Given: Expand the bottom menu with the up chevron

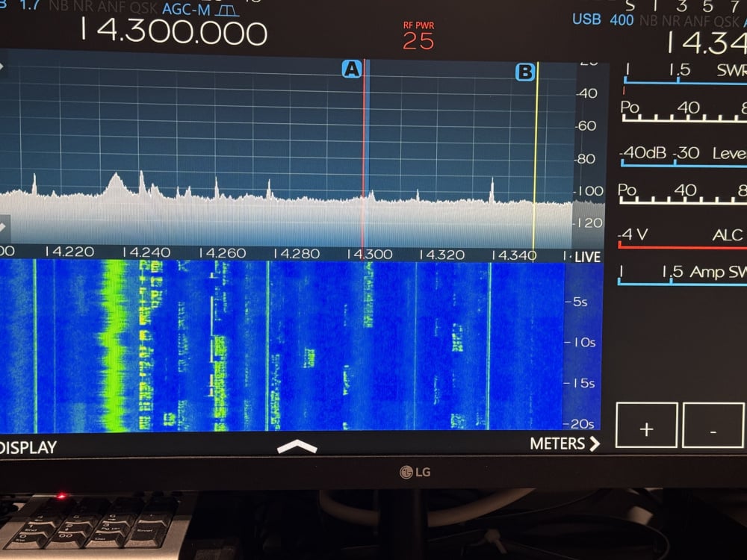Looking at the screenshot, I should pyautogui.click(x=297, y=447).
